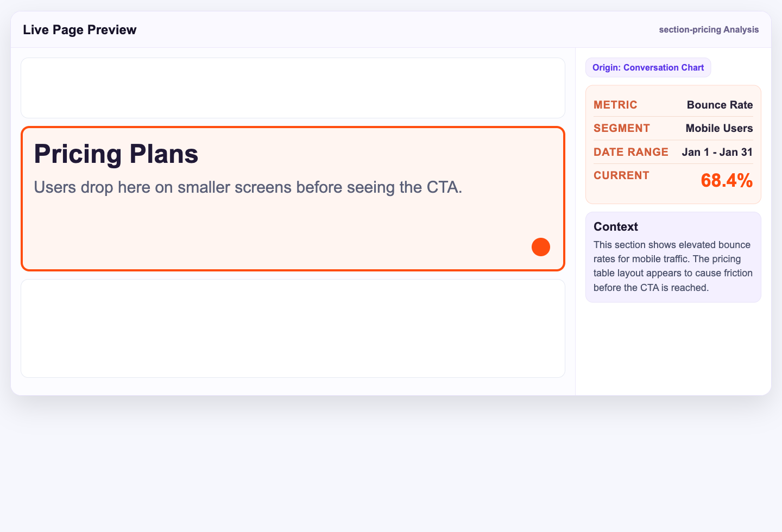This screenshot has width=782, height=532.
Task: Click the SEGMENT row label
Action: [621, 128]
